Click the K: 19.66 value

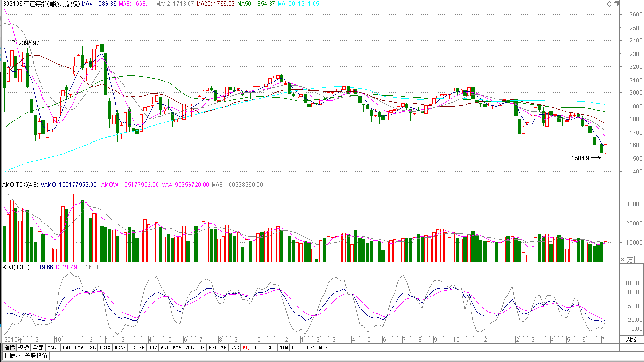point(42,267)
